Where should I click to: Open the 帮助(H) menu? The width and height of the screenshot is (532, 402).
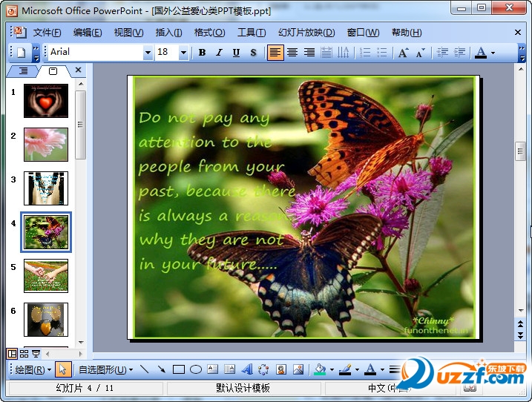point(407,33)
